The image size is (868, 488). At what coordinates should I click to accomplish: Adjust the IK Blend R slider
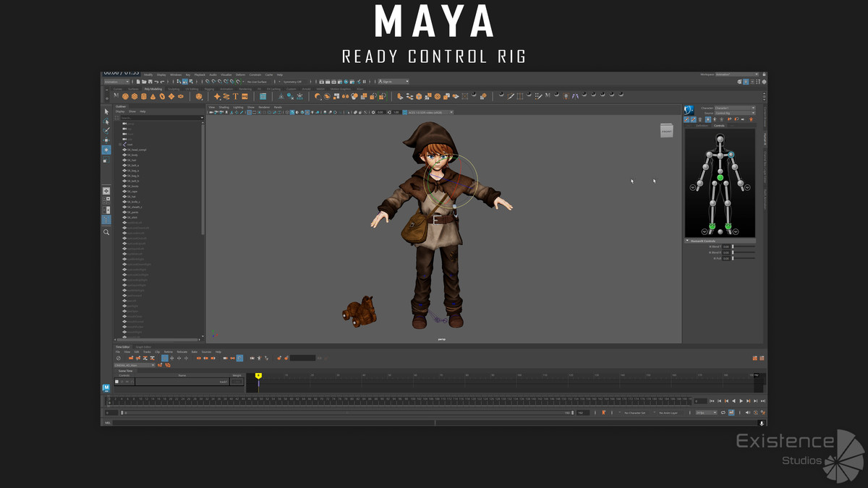(x=744, y=252)
